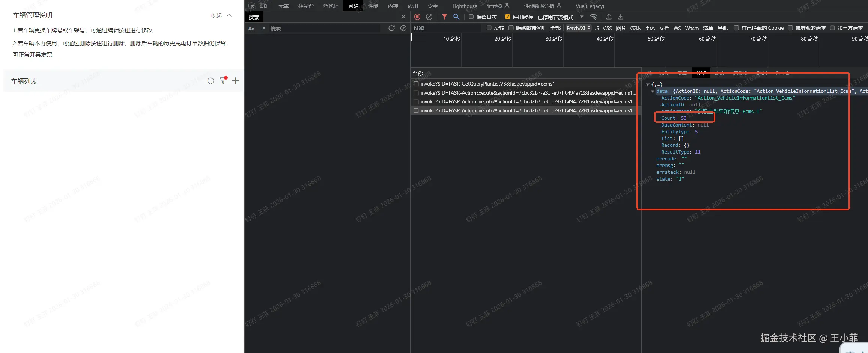Check the blocked Cookie (有已拦截的 Cookie) checkbox
868x353 pixels.
pos(736,28)
